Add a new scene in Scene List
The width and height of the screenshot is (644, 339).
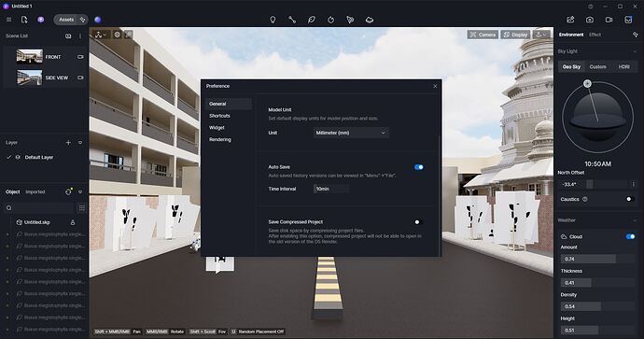[68, 36]
